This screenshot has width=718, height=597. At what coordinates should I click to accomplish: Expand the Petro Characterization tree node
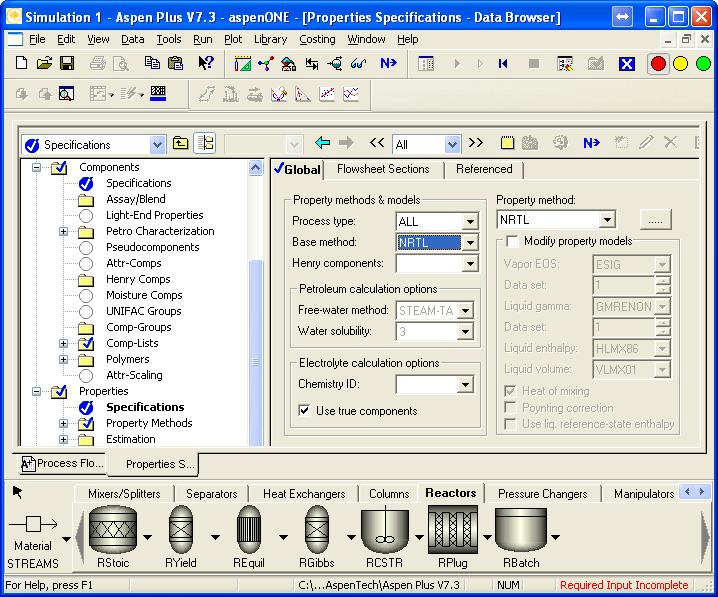click(64, 232)
